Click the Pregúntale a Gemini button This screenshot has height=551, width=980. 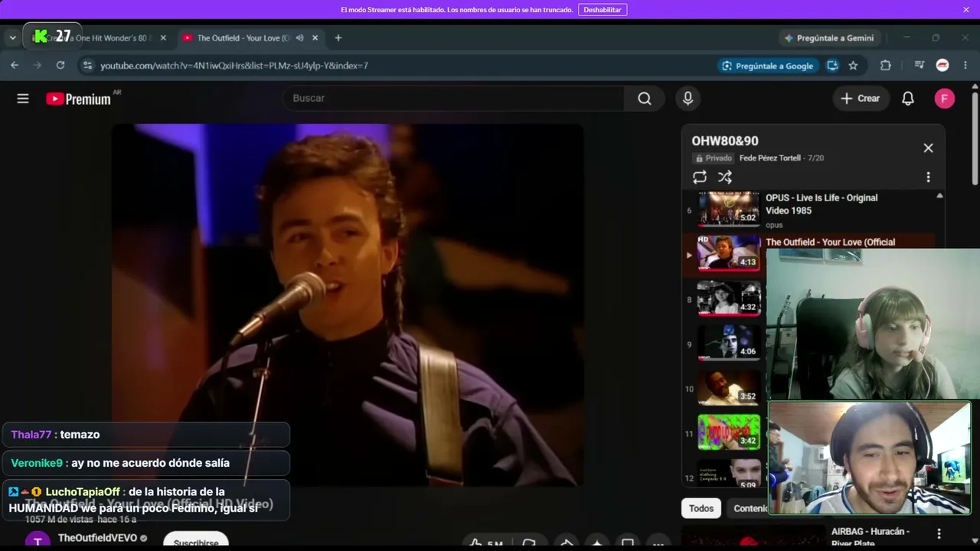click(829, 37)
